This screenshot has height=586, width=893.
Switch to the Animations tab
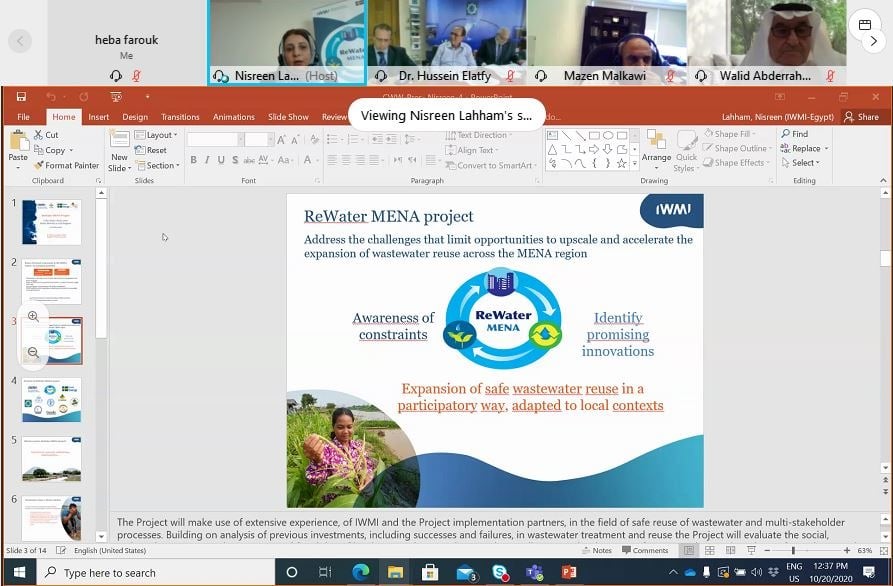click(234, 117)
